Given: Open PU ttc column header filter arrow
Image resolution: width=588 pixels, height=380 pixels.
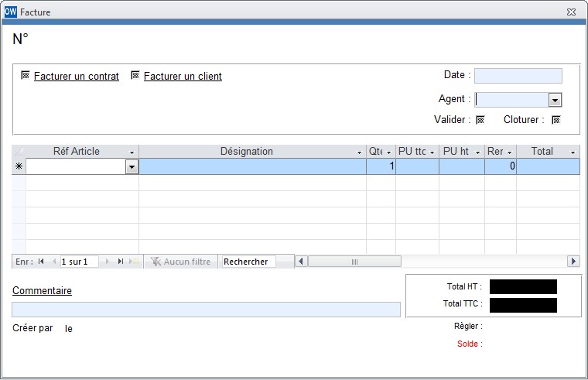Looking at the screenshot, I should [432, 152].
